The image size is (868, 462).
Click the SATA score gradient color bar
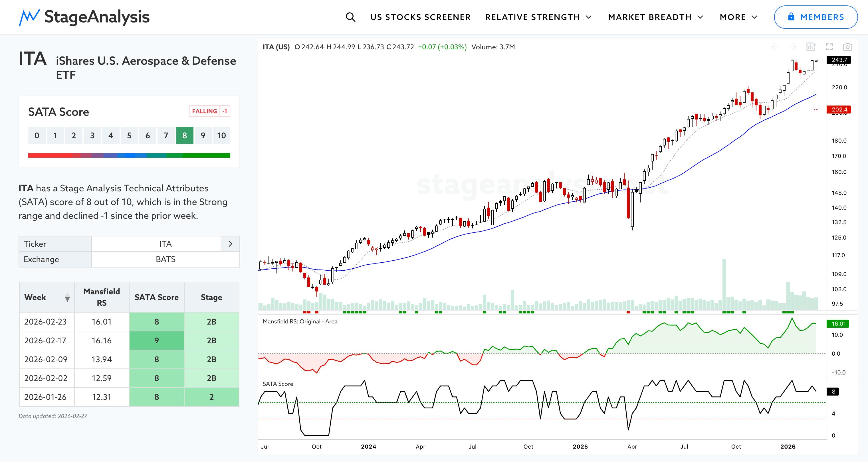tap(129, 155)
